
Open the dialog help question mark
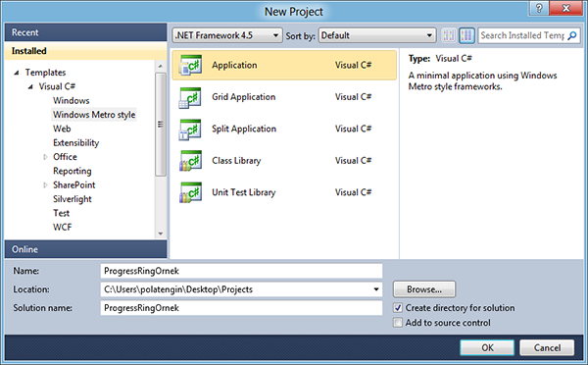(x=539, y=8)
